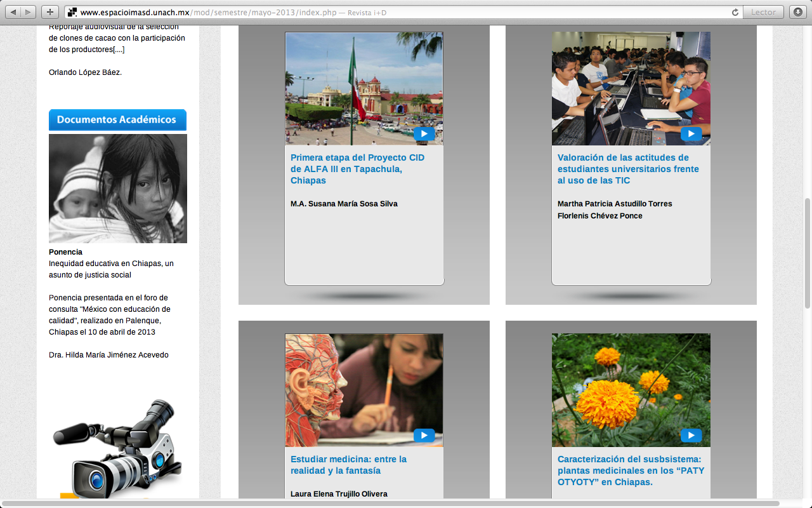
Task: Open 'Primera etapa del Proyecto CID' link
Action: 357,169
